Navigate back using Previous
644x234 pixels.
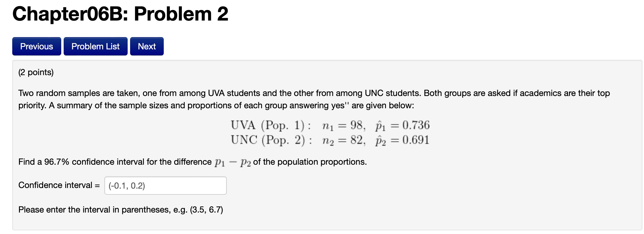[36, 46]
